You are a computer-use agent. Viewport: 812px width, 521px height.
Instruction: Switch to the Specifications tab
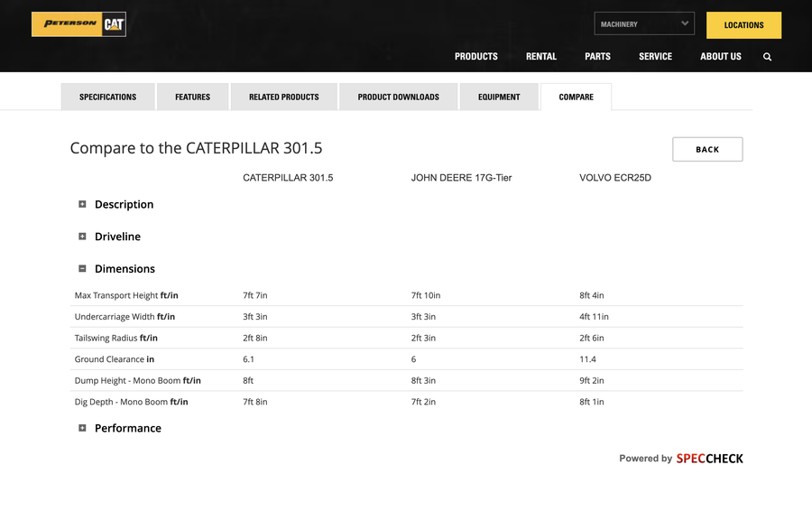107,97
